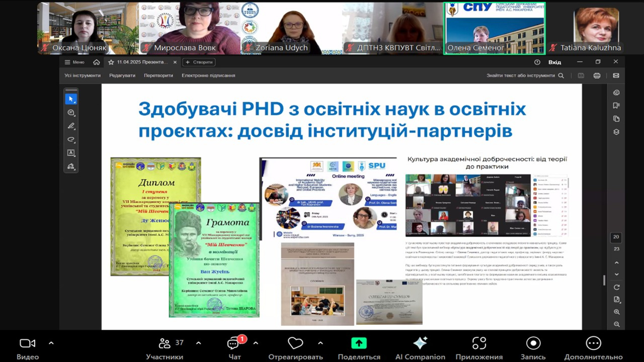644x362 pixels.
Task: Click the Створити new tab button
Action: tap(199, 62)
